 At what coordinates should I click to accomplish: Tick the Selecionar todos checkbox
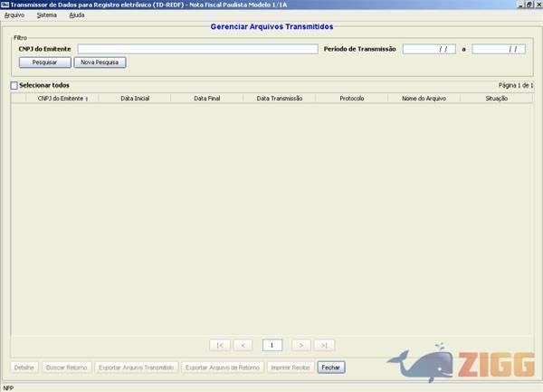click(14, 85)
